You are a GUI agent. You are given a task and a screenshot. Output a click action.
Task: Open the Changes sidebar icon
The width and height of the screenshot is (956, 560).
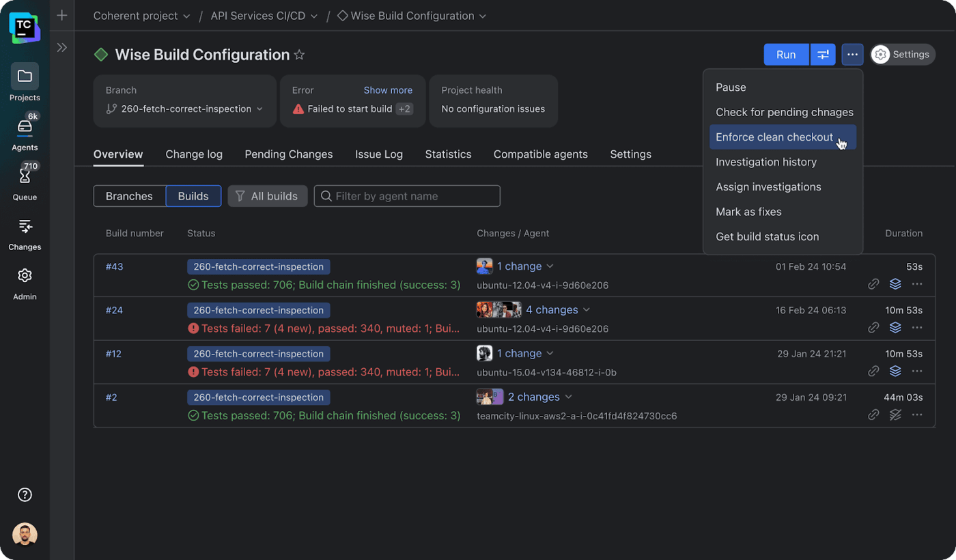(25, 227)
